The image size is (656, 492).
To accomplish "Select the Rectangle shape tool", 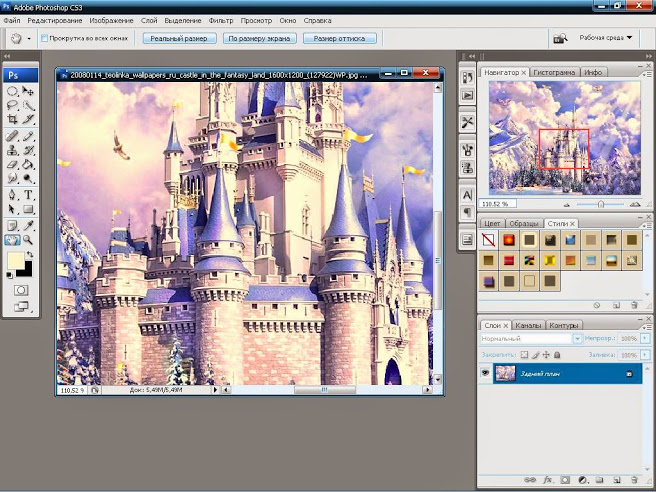I will click(28, 209).
